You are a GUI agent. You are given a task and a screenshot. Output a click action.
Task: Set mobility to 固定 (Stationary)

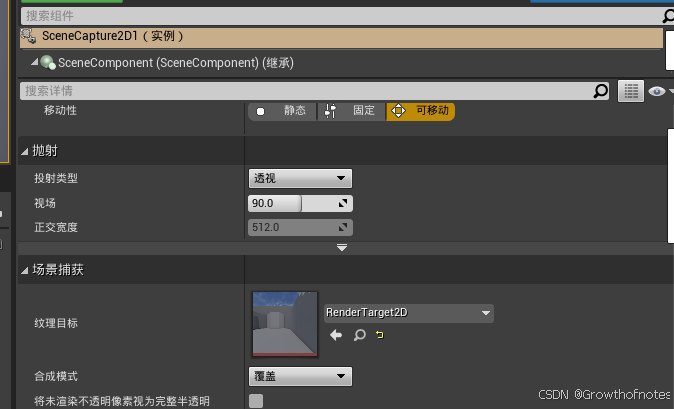352,111
